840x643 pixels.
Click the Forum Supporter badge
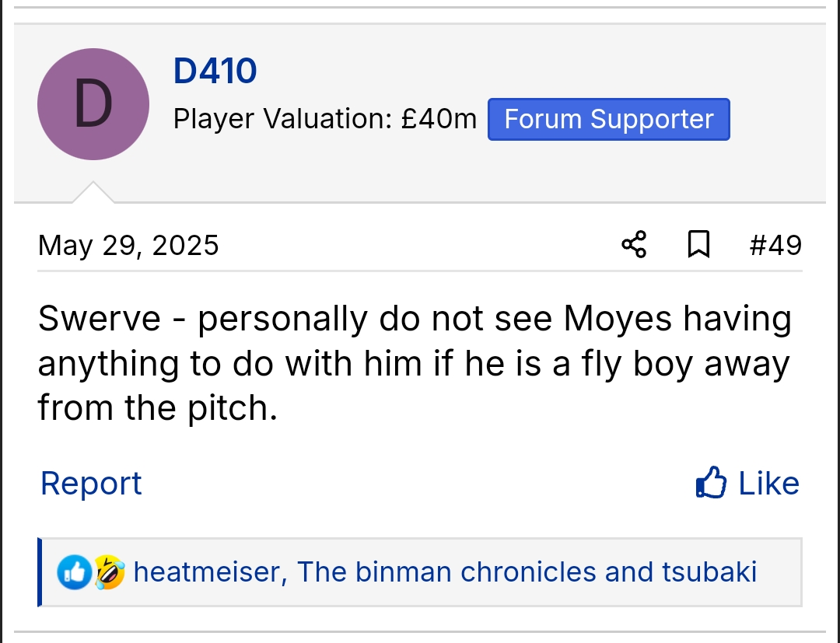tap(608, 119)
